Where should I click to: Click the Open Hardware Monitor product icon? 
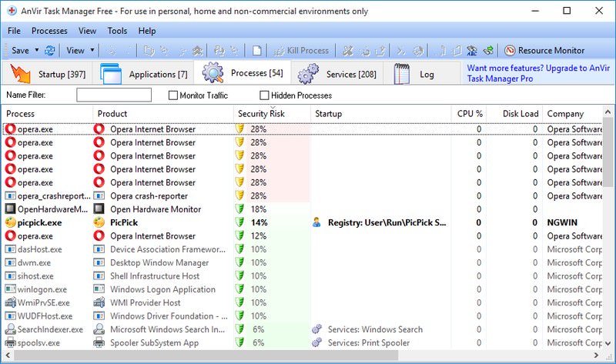click(99, 209)
